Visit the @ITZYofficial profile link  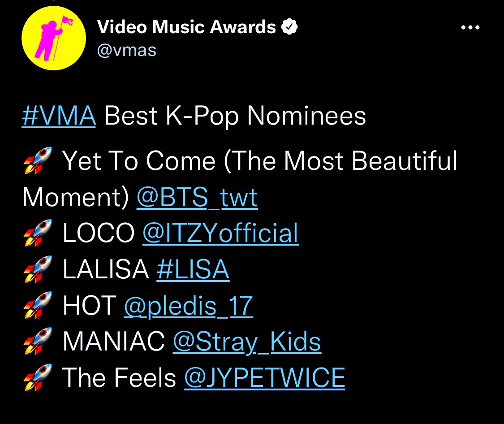coord(220,233)
